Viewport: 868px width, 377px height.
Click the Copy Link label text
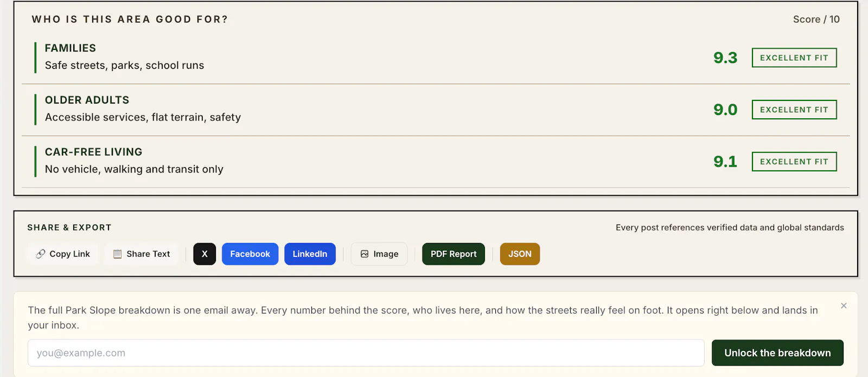pos(70,254)
